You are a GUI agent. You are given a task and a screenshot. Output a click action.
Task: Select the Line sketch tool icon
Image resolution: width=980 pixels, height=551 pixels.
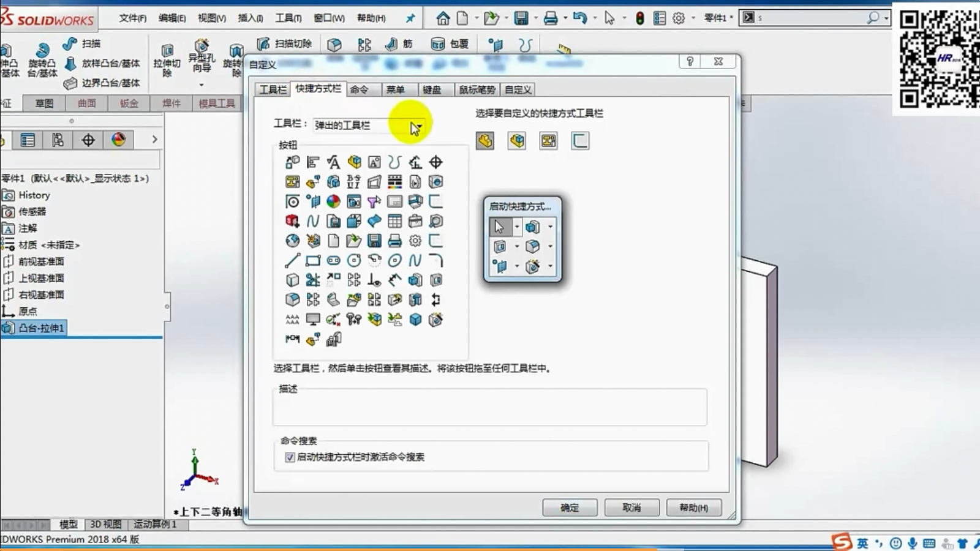[292, 260]
